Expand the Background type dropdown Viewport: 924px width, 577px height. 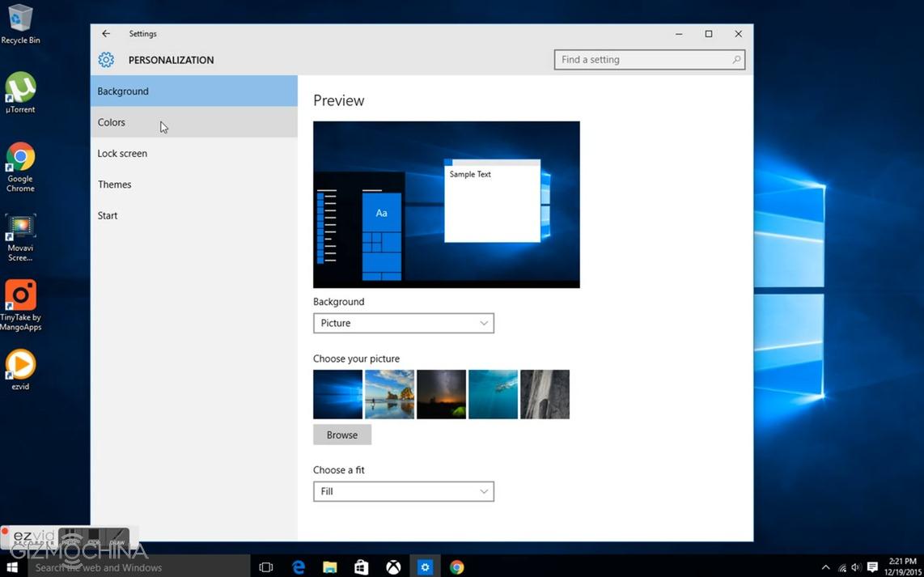pyautogui.click(x=403, y=323)
